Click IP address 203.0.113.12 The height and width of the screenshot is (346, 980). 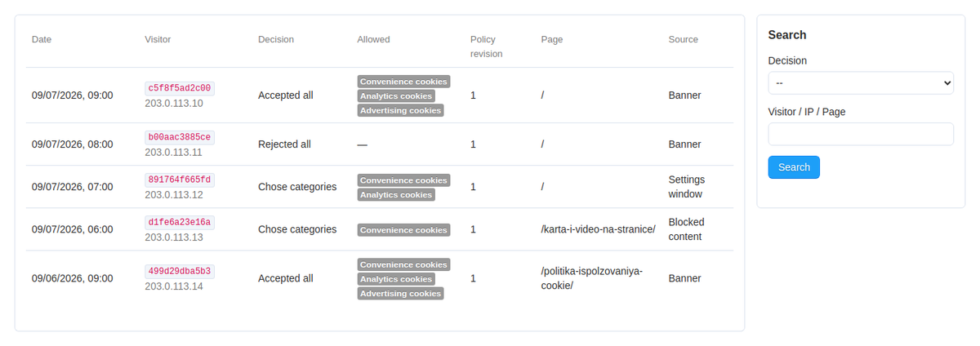click(x=174, y=195)
